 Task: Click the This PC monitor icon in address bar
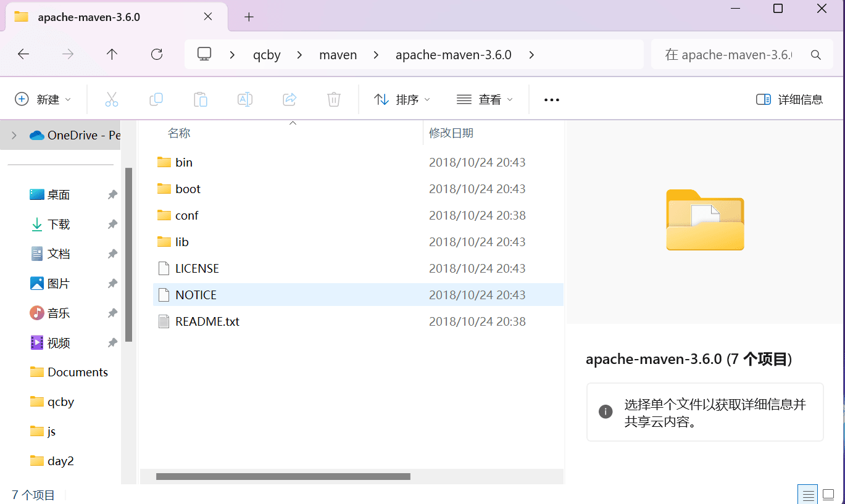(204, 54)
